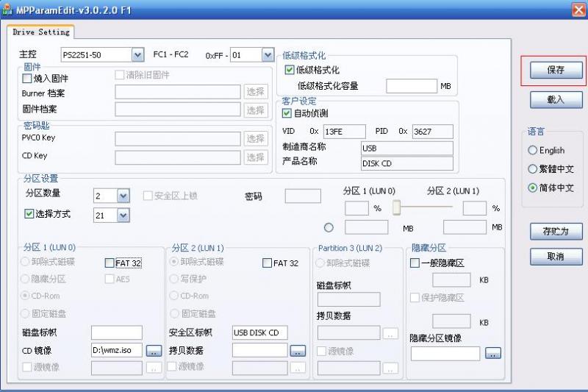Image resolution: width=588 pixels, height=392 pixels.
Task: Expand the 选择方式 dropdown showing 21
Action: [123, 215]
